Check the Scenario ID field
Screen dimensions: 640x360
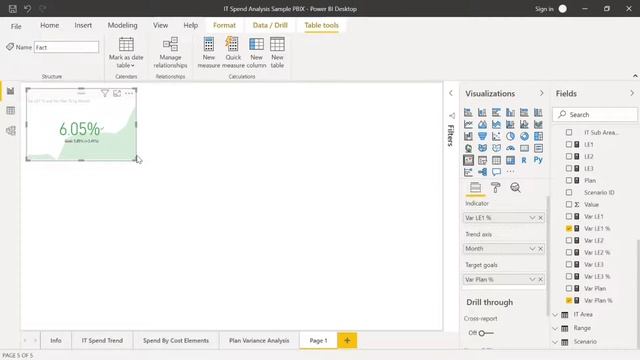tap(569, 192)
